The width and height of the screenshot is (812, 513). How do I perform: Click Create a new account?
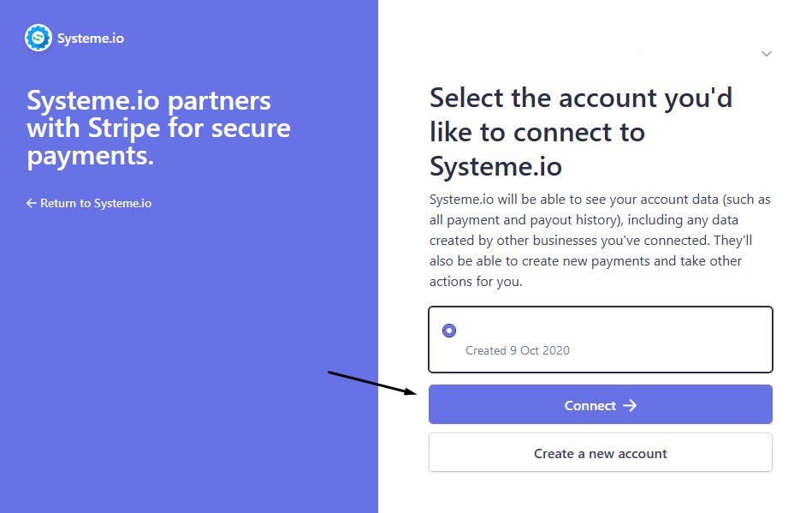(600, 453)
